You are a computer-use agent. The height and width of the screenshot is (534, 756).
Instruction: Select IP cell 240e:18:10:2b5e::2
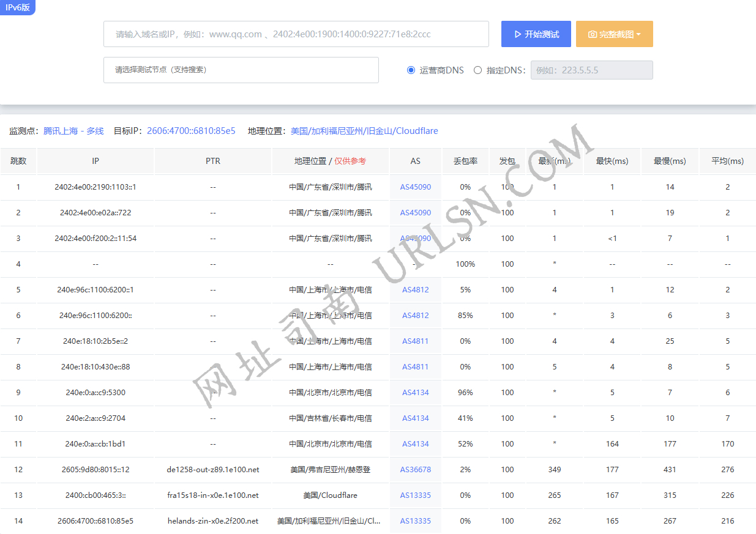pos(95,341)
